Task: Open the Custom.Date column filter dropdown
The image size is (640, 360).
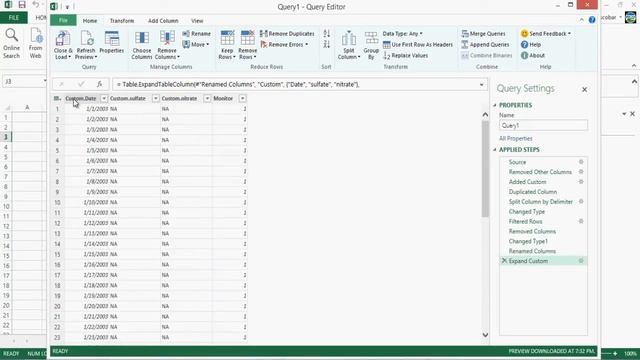Action: [x=104, y=98]
